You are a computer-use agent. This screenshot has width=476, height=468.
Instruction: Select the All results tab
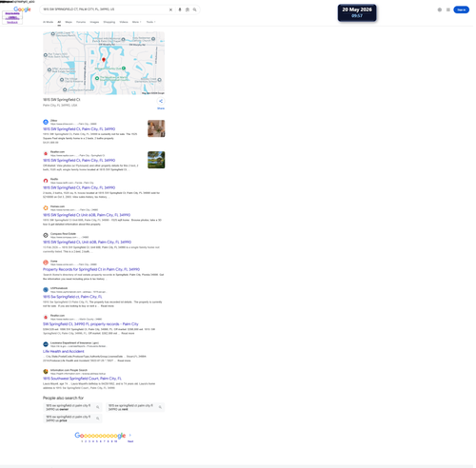tap(59, 22)
